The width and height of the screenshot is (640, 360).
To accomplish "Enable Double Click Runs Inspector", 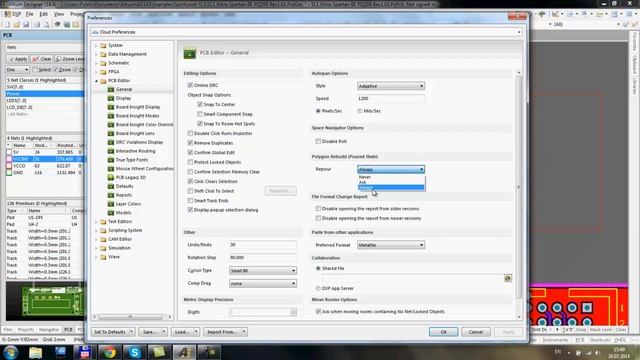I will point(190,133).
